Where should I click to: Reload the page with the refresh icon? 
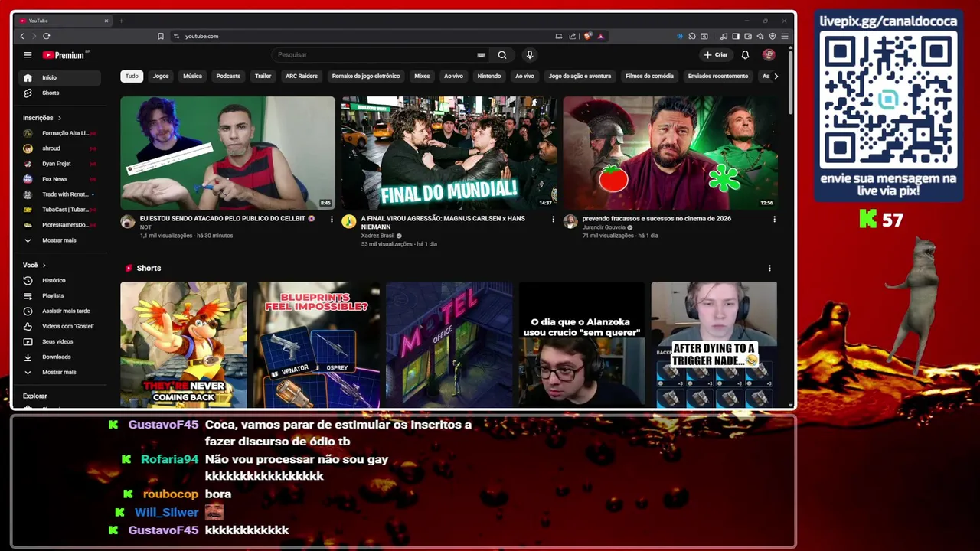click(47, 36)
